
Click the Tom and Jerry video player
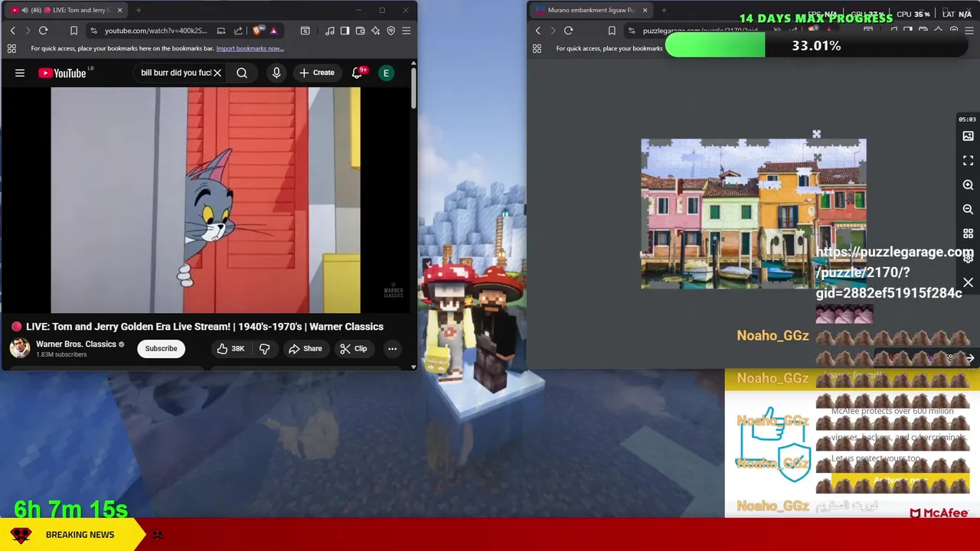pos(205,201)
